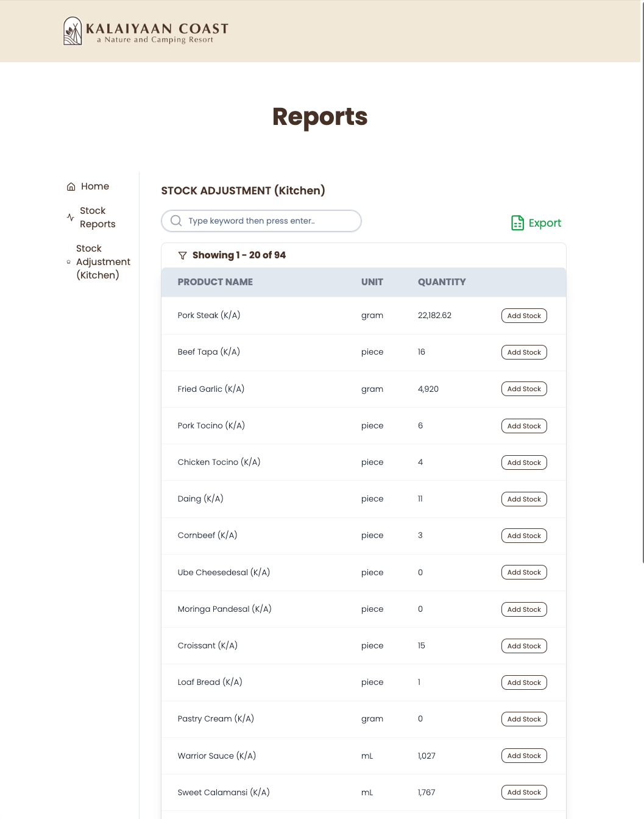Screen dimensions: 644x819
Task: Click the Kalaiyaan Coast resort logo
Action: pos(144,30)
